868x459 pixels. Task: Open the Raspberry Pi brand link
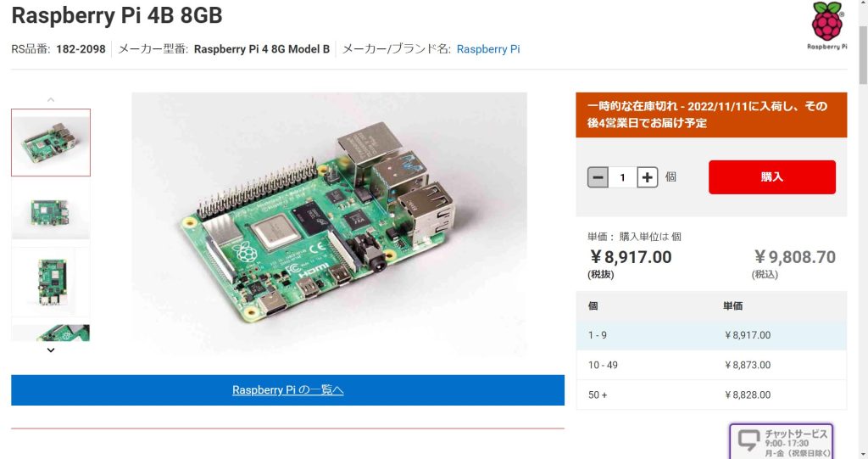pos(488,48)
